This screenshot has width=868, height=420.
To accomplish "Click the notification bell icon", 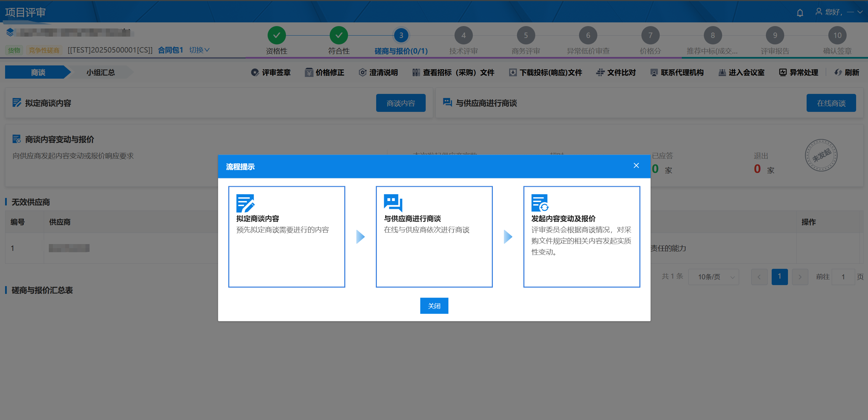I will click(x=800, y=13).
